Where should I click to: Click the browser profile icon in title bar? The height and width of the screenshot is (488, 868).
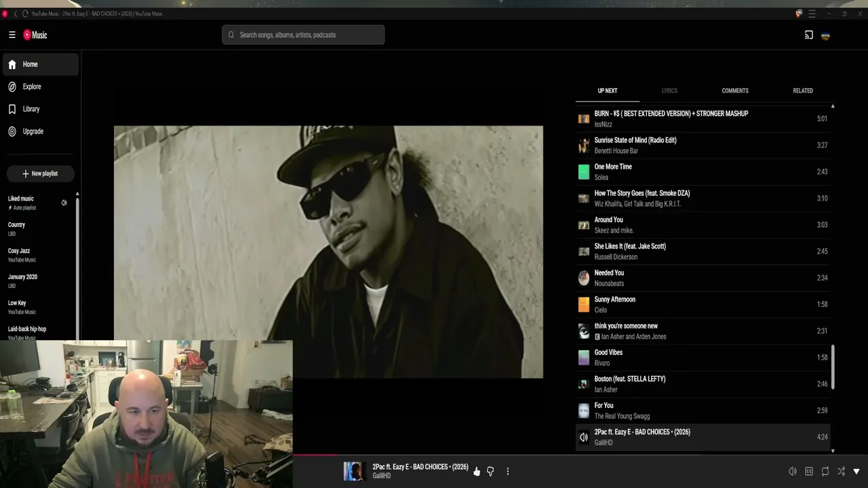[799, 14]
